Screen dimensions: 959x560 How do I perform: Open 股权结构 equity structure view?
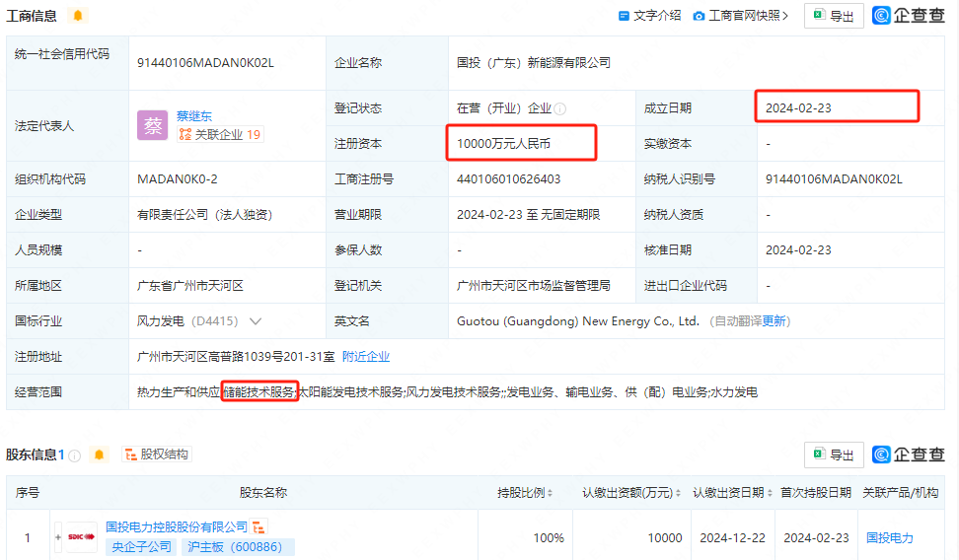pos(157,455)
